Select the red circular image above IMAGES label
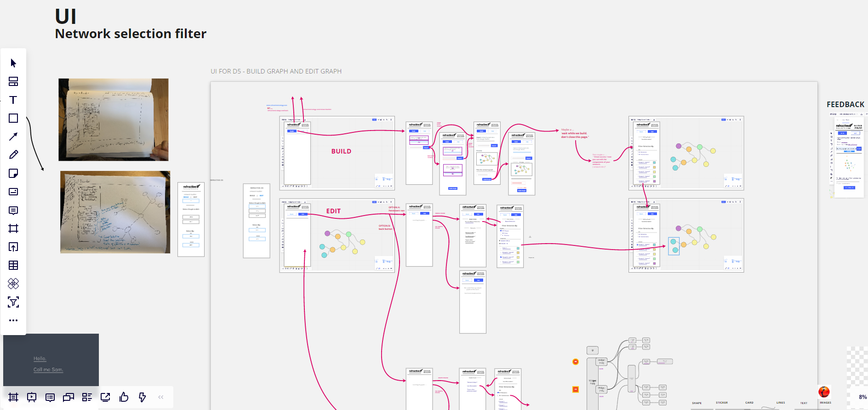This screenshot has height=410, width=868. coord(824,392)
